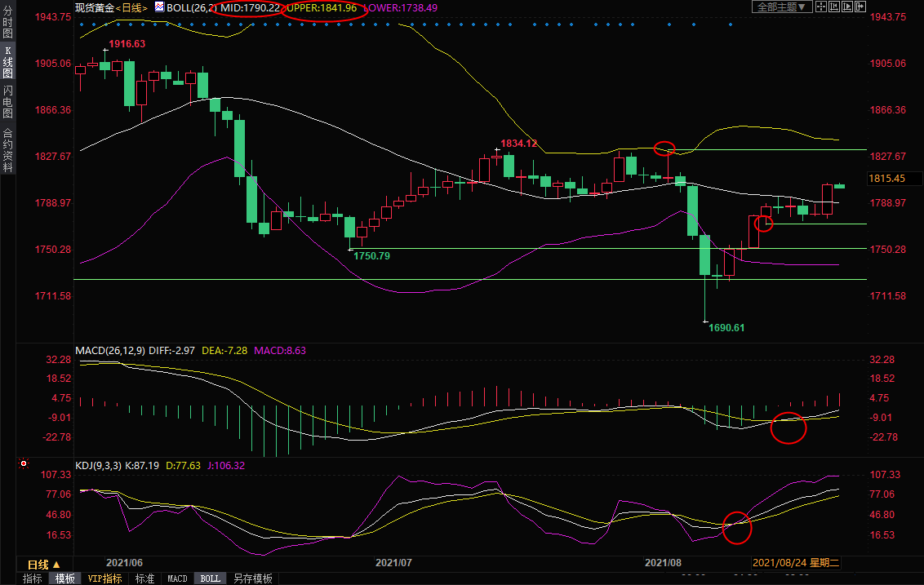Click the 另存模板 save template button
The width and height of the screenshot is (924, 585).
[252, 578]
